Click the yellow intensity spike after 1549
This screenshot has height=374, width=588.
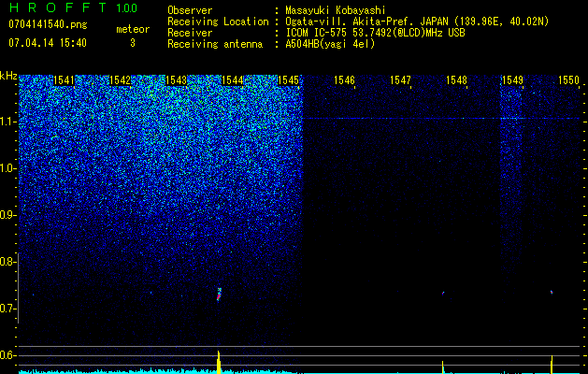(x=552, y=365)
